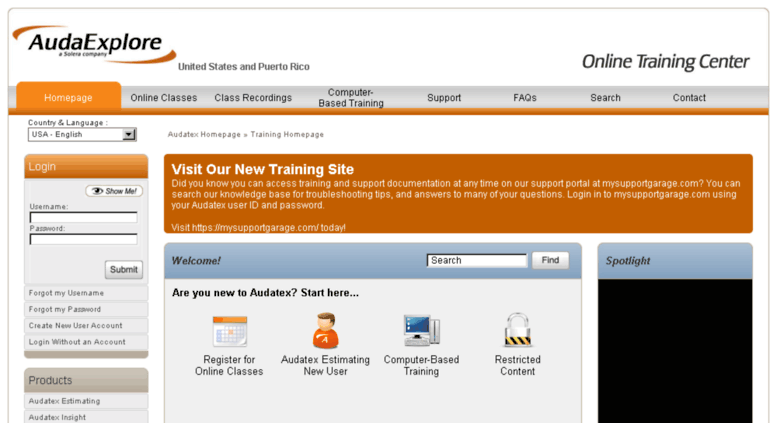This screenshot has height=423, width=777.
Task: Open the Restricted Content padlock icon
Action: click(517, 329)
